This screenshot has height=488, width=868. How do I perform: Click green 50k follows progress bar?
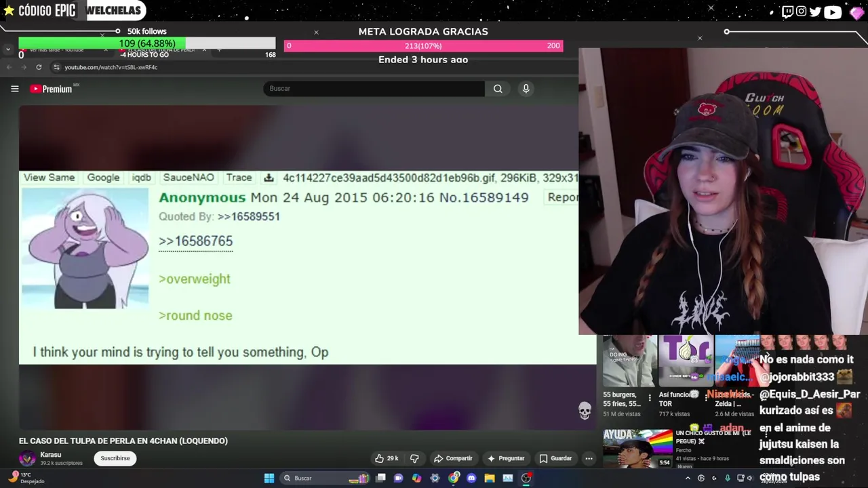pyautogui.click(x=147, y=43)
